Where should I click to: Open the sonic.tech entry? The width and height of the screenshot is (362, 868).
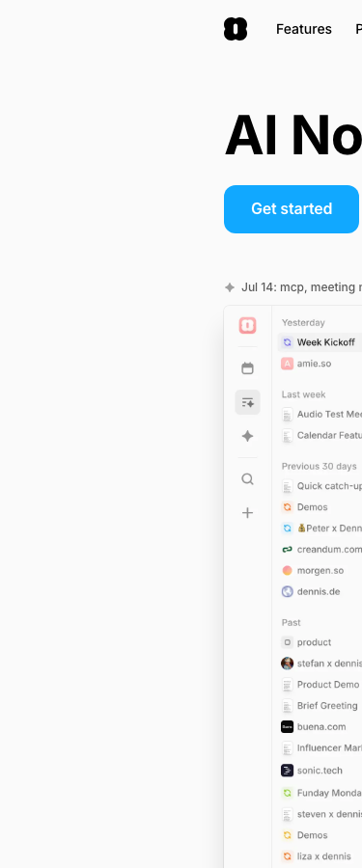[320, 770]
